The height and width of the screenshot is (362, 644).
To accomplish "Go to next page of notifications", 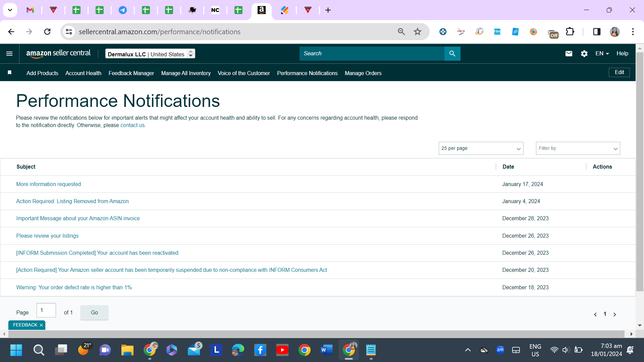I will coord(615,314).
